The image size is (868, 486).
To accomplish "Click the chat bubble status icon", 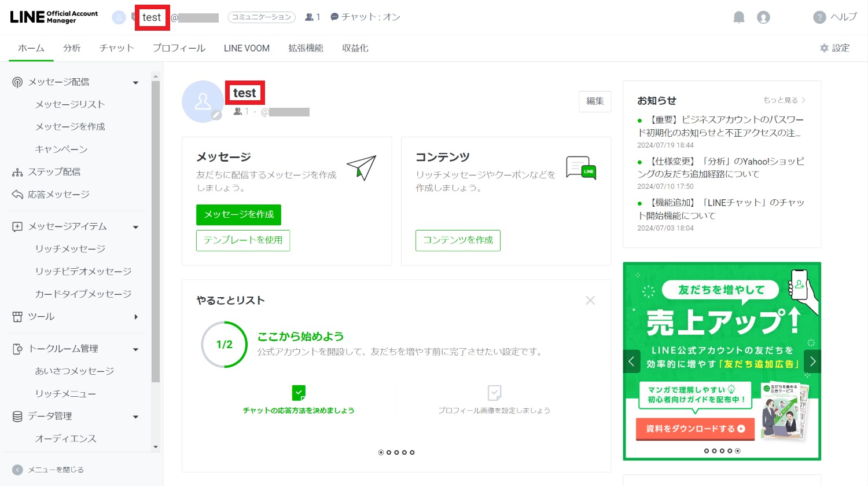I will (334, 17).
